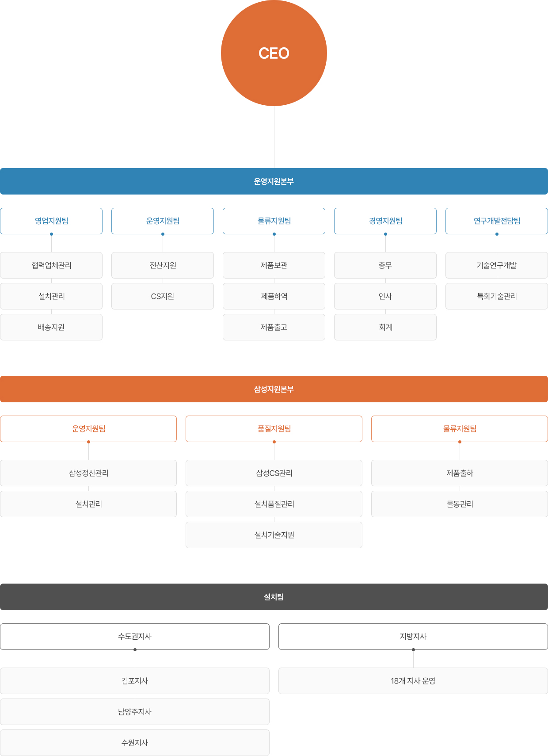Click the orange 운영지원팀 team box
Screen dimensions: 548x756
[88, 429]
